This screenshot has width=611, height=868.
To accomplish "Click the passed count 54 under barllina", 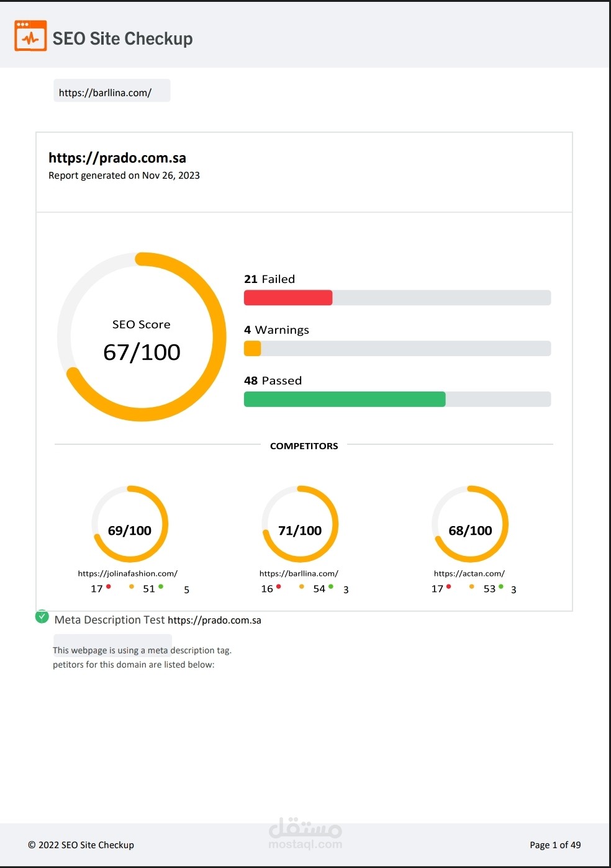I will (x=319, y=589).
